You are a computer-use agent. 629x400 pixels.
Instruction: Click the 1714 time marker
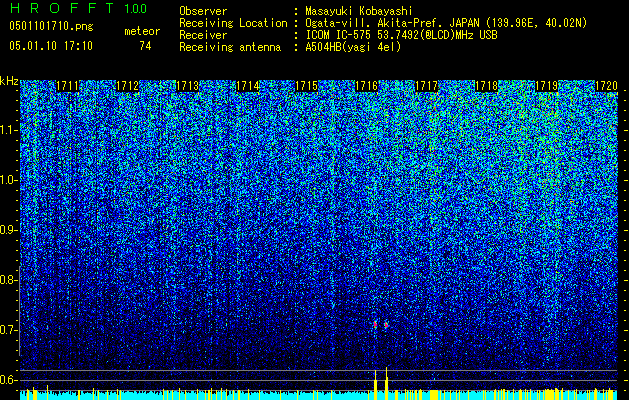pos(247,86)
